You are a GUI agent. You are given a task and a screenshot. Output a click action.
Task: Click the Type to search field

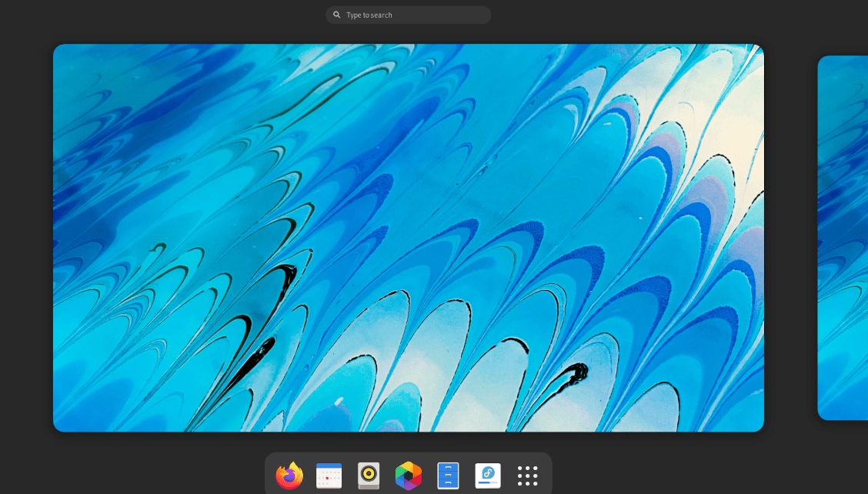pyautogui.click(x=409, y=15)
